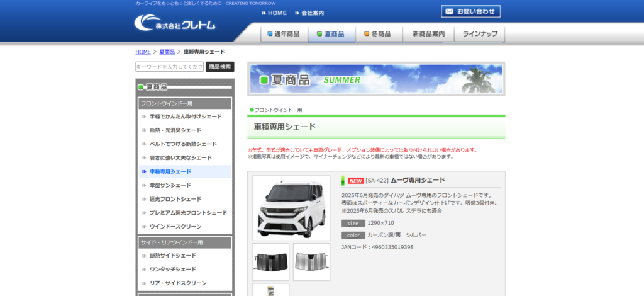Click 夏商品 in the breadcrumb trail

pos(167,52)
